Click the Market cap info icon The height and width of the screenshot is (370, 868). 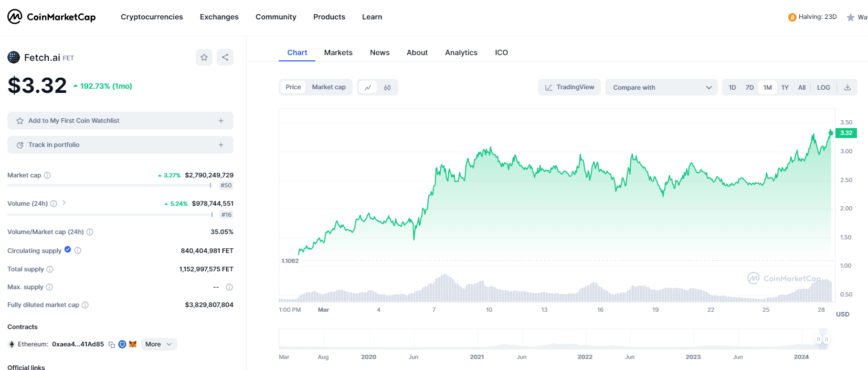pos(47,175)
